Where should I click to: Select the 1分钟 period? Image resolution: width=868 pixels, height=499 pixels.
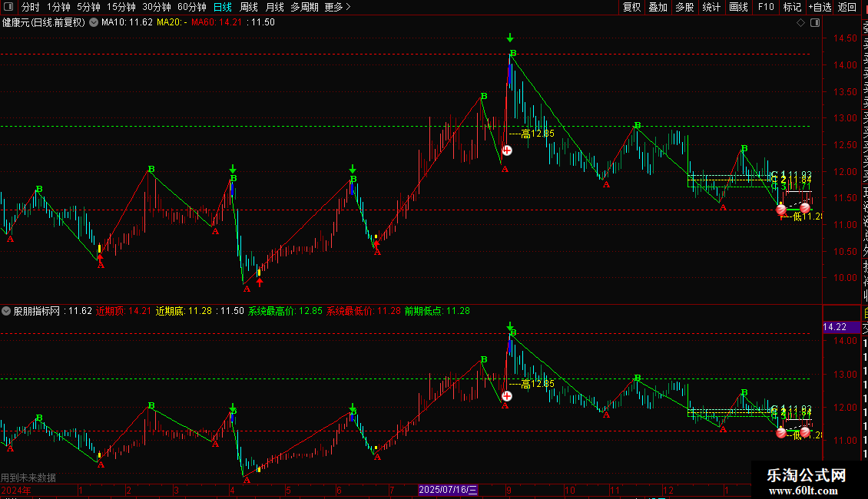click(58, 7)
